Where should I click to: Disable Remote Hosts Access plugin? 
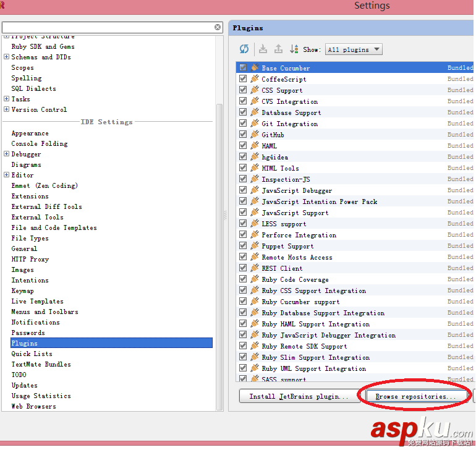[x=243, y=257]
